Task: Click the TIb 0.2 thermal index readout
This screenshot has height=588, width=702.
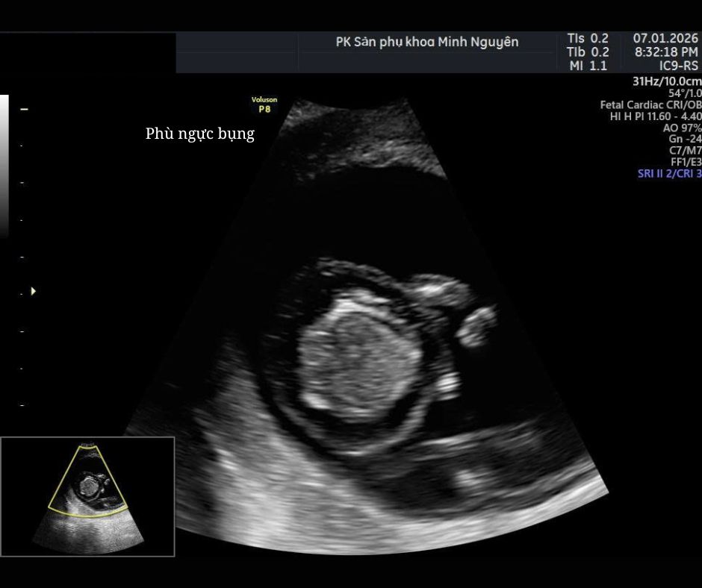Action: coord(588,52)
